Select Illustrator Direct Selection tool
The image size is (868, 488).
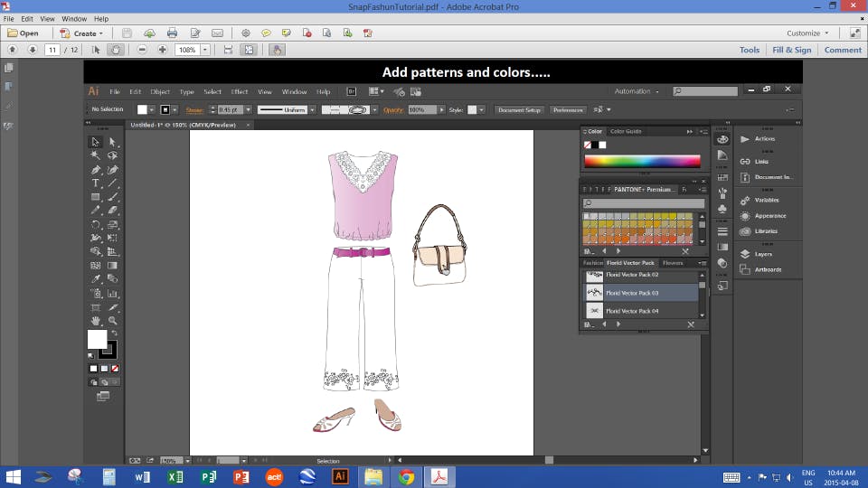[112, 142]
